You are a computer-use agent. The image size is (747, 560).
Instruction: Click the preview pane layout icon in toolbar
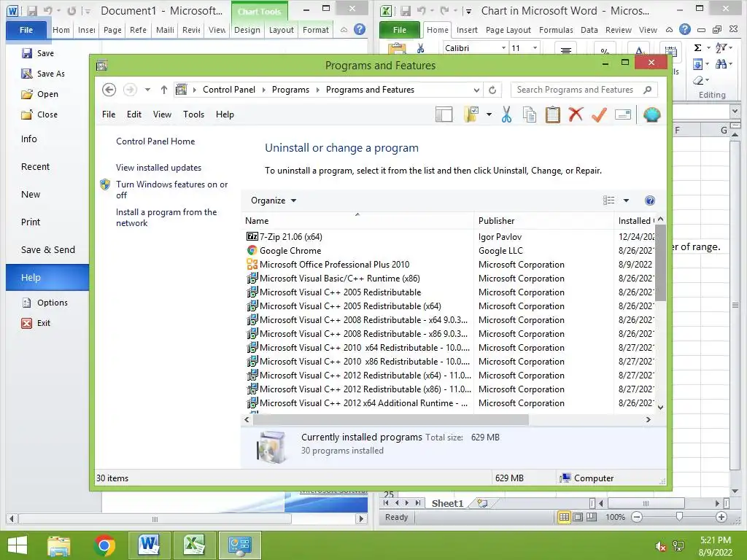tap(444, 114)
